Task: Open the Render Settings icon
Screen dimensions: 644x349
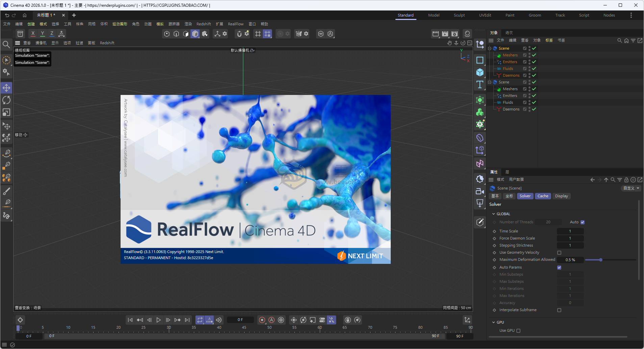Action: [455, 34]
